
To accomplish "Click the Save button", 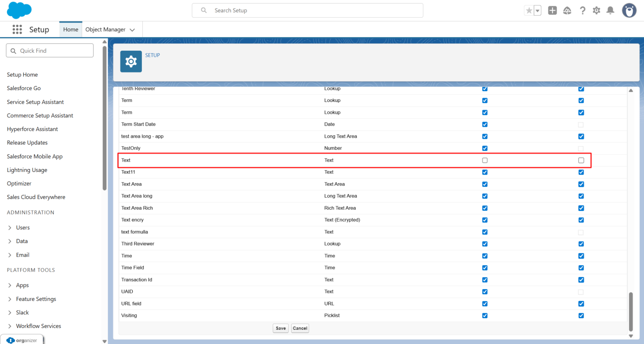I will 281,328.
